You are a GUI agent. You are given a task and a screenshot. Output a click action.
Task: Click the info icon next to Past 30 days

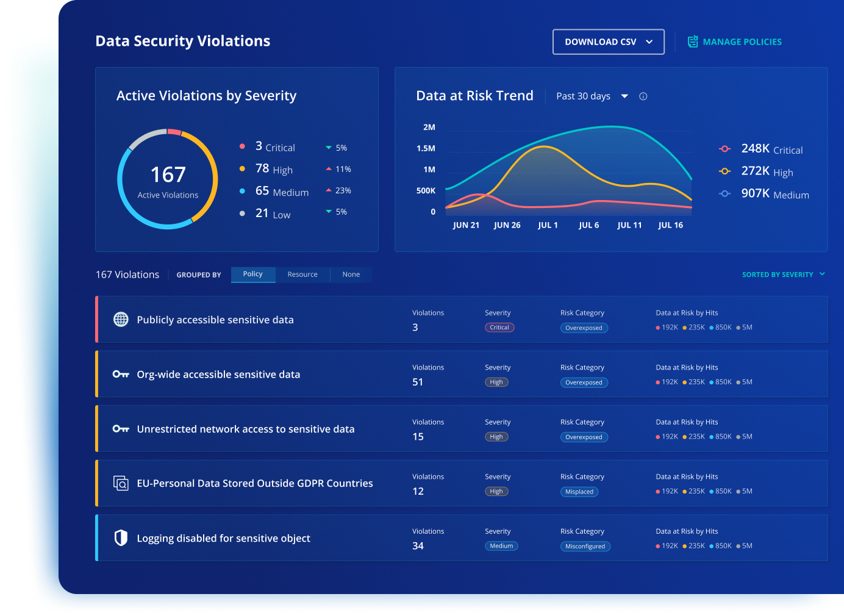pyautogui.click(x=643, y=96)
